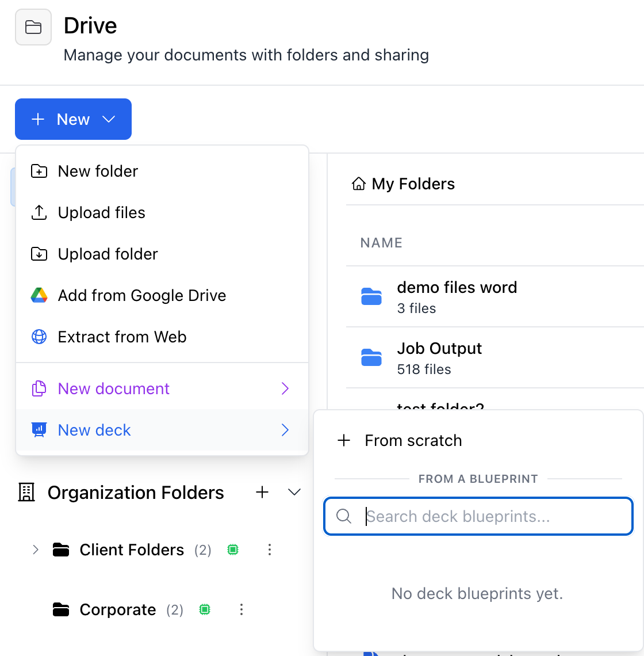
Task: Click the Drive page title
Action: click(90, 25)
